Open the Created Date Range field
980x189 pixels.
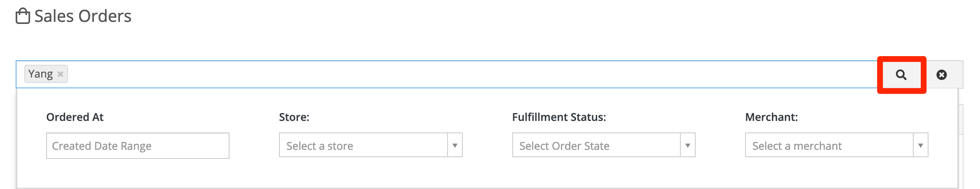138,146
